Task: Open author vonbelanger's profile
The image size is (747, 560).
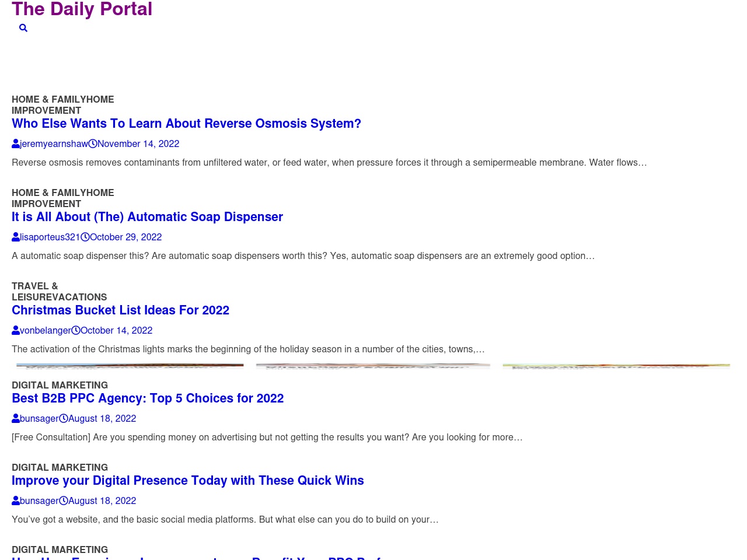Action: tap(46, 330)
